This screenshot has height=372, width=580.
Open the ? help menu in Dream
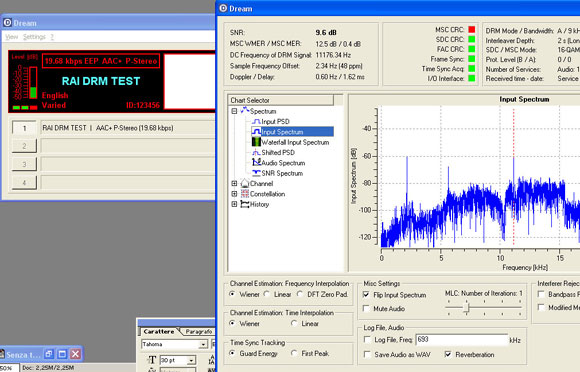coord(52,37)
